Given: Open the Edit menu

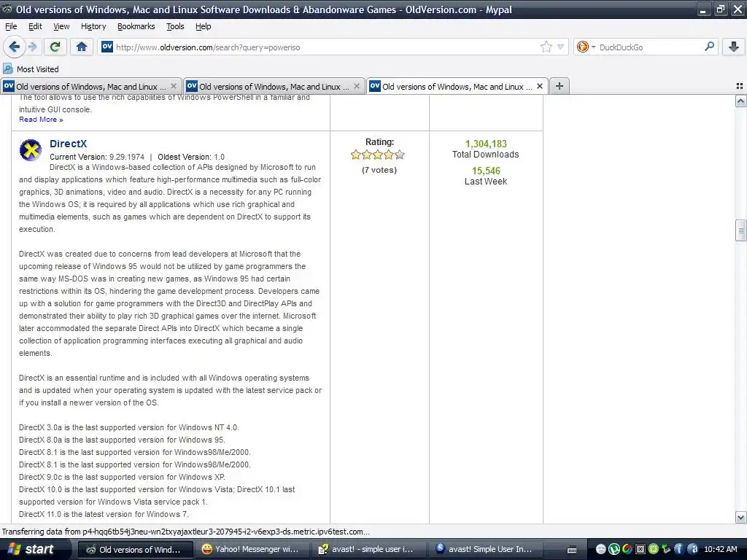Looking at the screenshot, I should pos(35,27).
